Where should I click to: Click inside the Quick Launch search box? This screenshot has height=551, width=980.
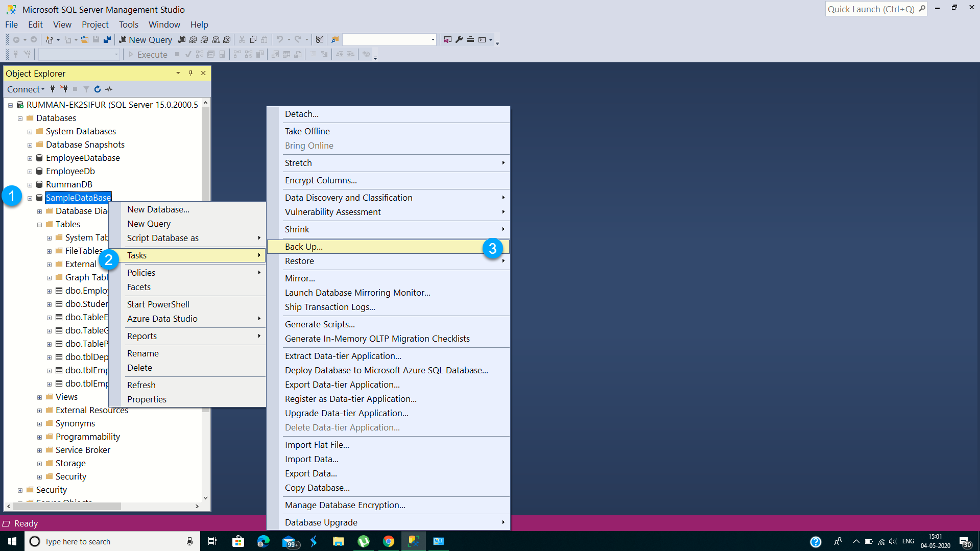pyautogui.click(x=871, y=9)
